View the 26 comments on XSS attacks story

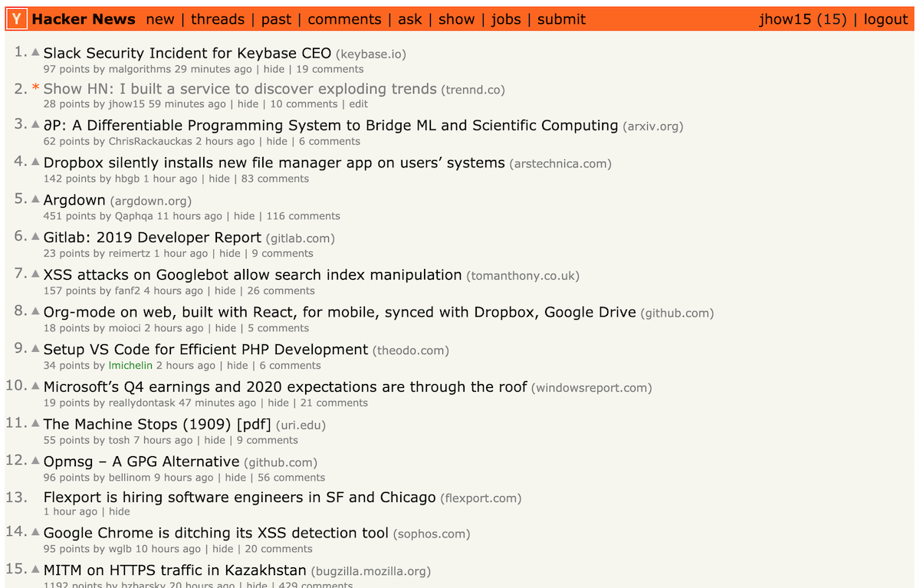coord(281,291)
